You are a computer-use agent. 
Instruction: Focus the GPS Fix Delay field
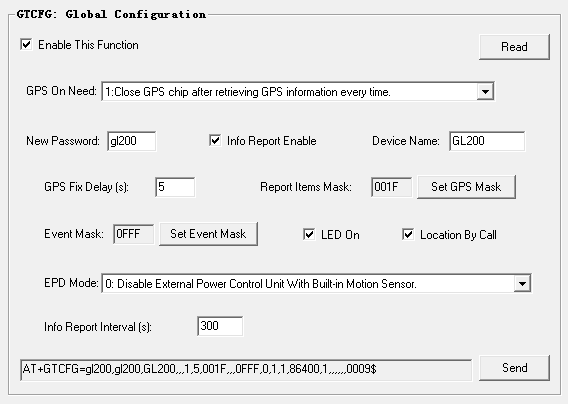pos(175,187)
